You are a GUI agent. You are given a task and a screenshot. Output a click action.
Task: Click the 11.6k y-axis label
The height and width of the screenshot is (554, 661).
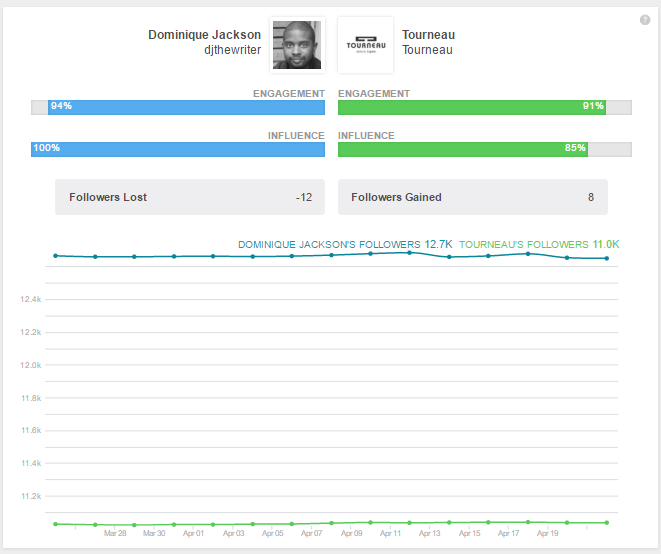click(x=31, y=430)
